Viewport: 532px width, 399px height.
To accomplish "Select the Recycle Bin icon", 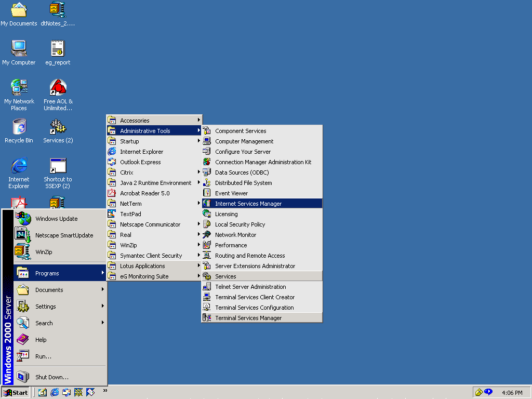I will point(19,131).
